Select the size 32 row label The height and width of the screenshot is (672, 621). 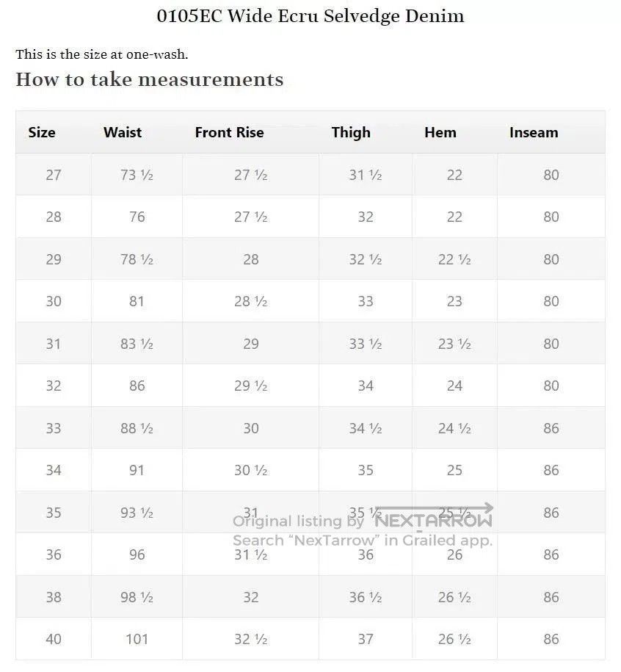click(54, 386)
